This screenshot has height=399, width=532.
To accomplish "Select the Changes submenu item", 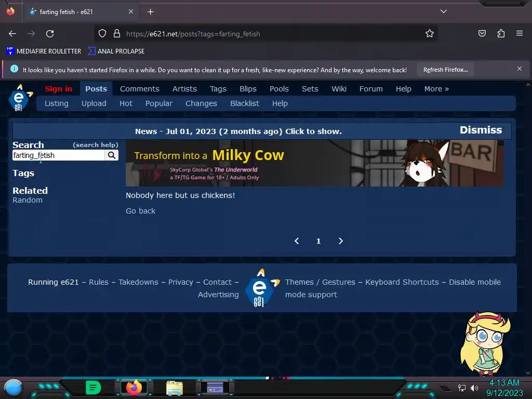I will tap(201, 103).
